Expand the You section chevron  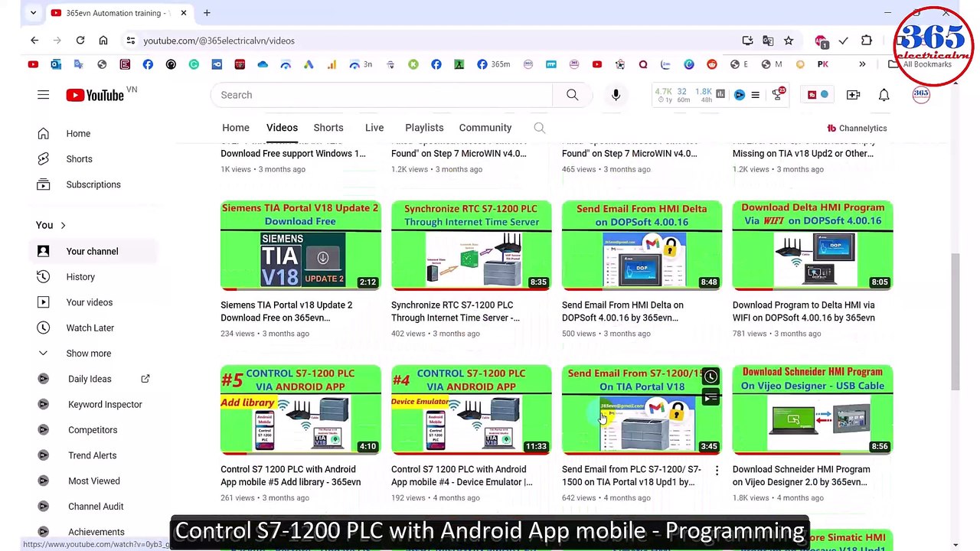pyautogui.click(x=63, y=226)
